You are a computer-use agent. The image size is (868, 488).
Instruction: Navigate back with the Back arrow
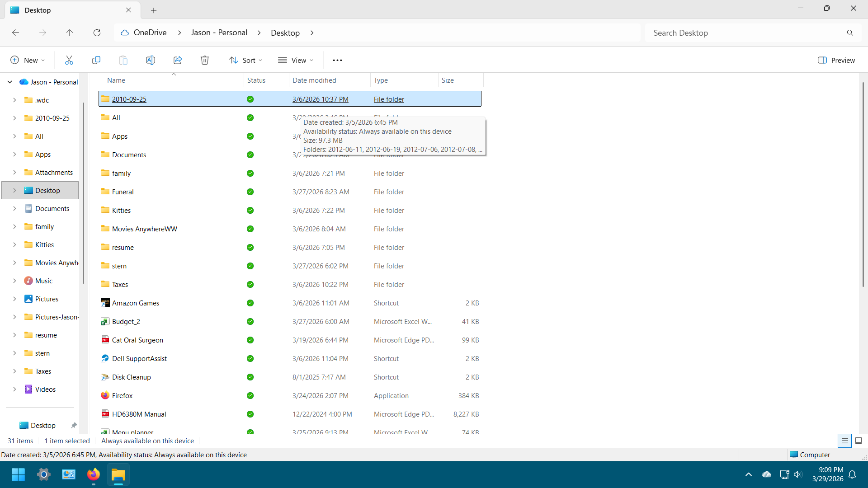pos(15,33)
